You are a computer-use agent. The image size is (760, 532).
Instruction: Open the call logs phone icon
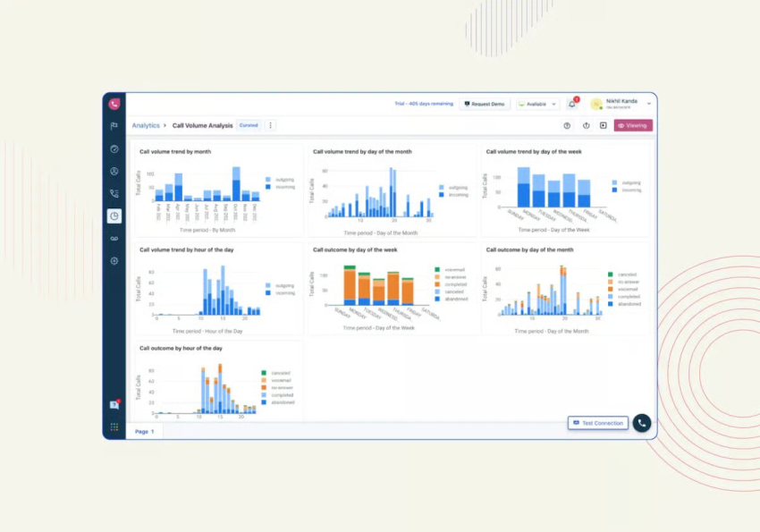(x=114, y=193)
